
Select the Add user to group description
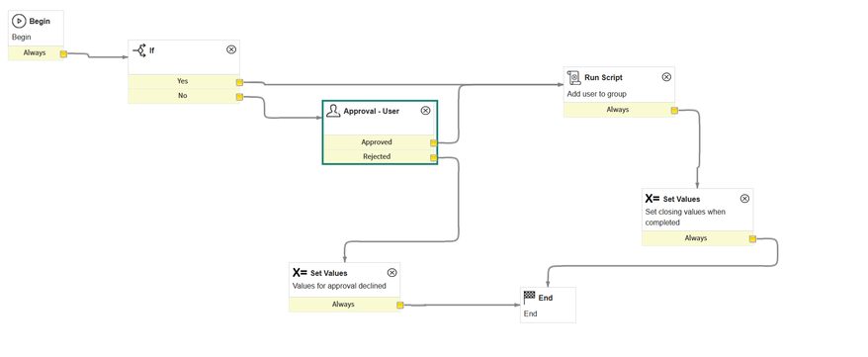point(597,94)
